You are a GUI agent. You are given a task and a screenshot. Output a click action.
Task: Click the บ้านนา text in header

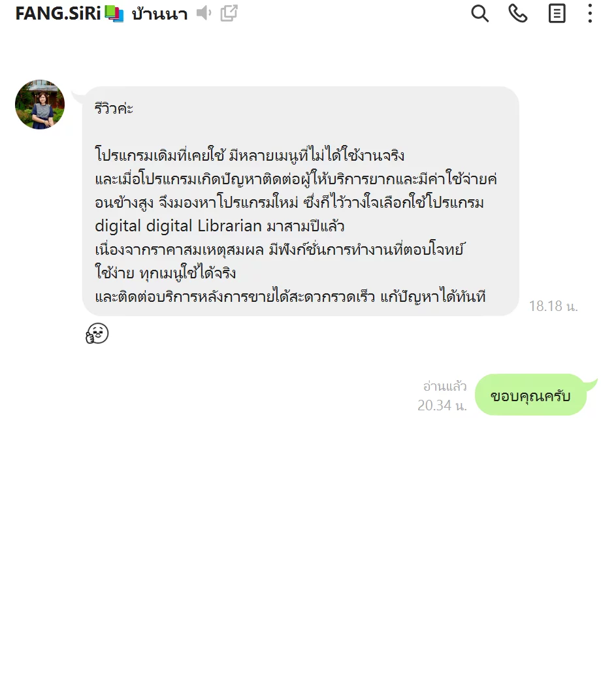coord(159,14)
